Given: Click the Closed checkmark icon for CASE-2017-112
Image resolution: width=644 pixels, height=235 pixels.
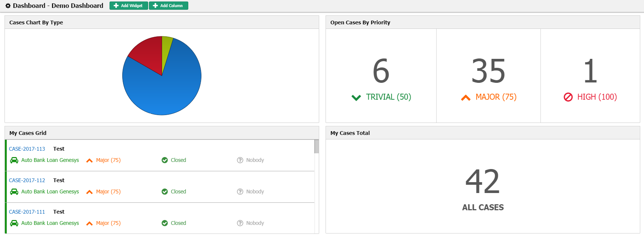Looking at the screenshot, I should click(x=165, y=192).
